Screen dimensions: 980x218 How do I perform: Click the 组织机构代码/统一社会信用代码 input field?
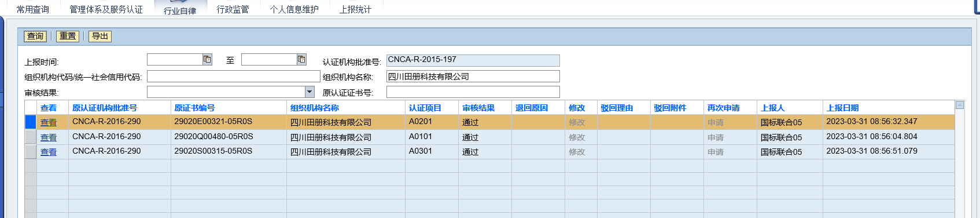234,77
